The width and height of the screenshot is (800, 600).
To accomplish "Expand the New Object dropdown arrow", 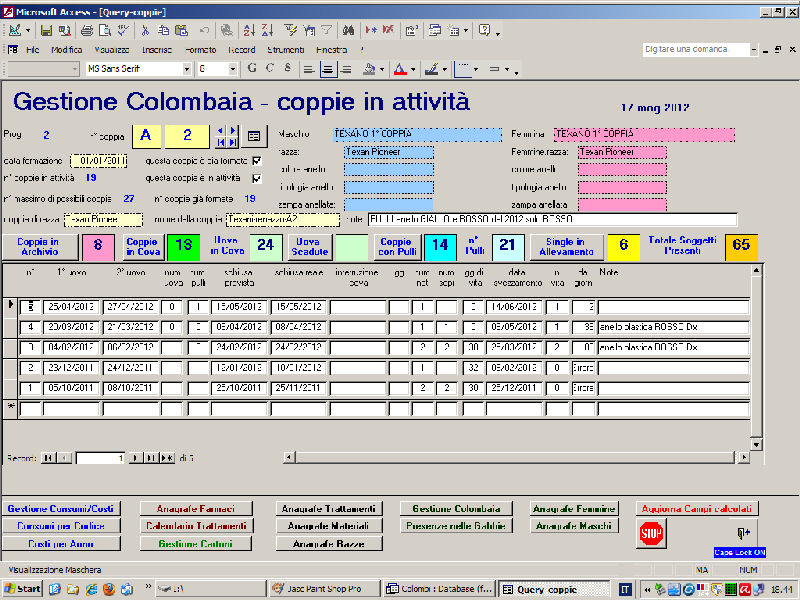I will [466, 31].
